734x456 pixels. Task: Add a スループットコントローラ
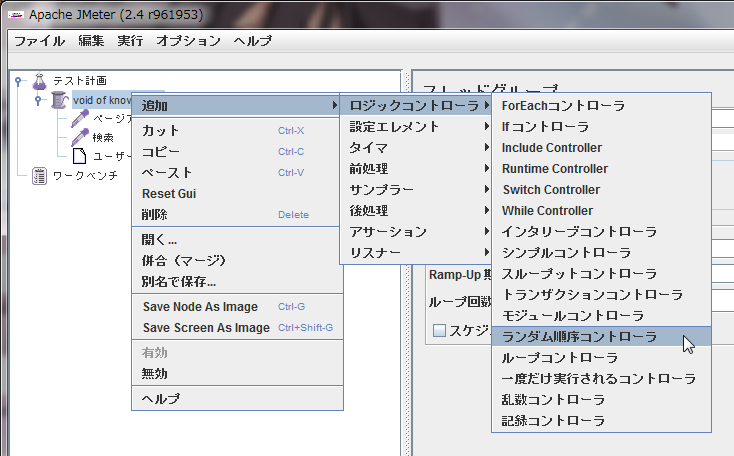point(601,274)
